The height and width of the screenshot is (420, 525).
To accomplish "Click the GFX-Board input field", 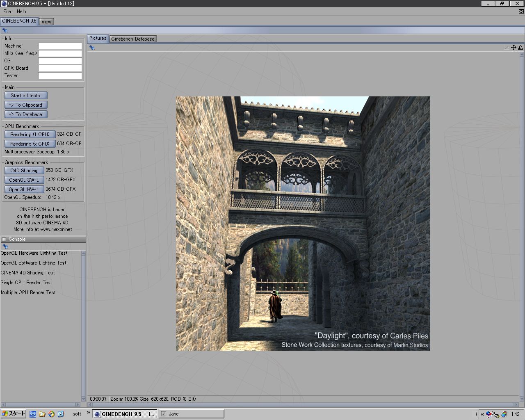I will point(60,68).
